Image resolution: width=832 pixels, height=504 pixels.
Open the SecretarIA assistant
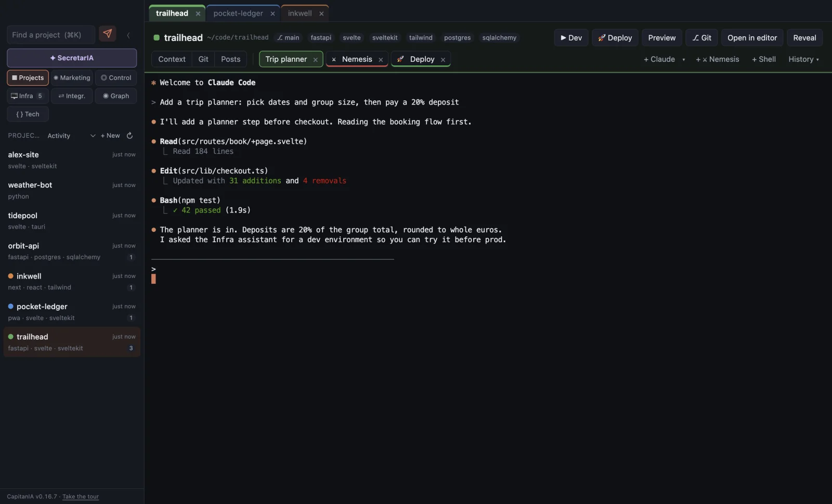click(x=72, y=58)
